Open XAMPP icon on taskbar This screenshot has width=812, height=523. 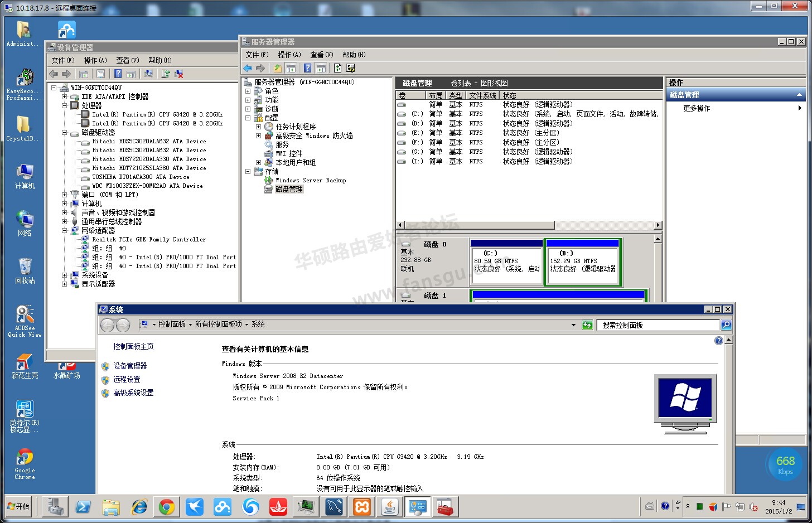click(x=362, y=507)
